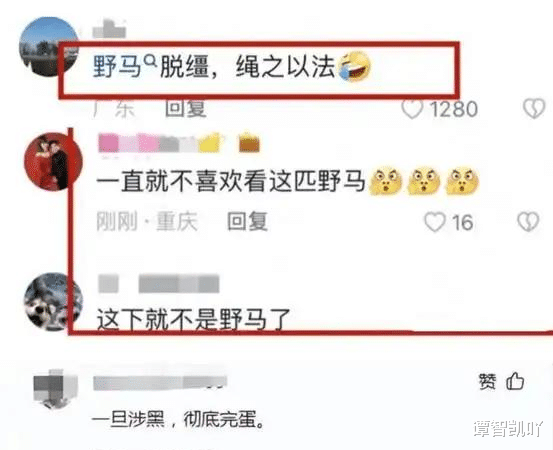
Task: Tap the blurred username with pink blocks
Action: click(179, 143)
